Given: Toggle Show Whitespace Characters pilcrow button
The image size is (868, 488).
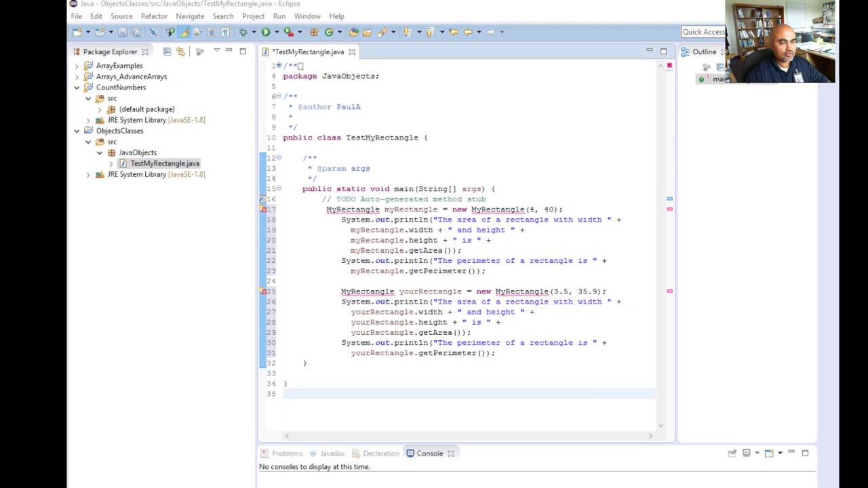Looking at the screenshot, I should 225,32.
